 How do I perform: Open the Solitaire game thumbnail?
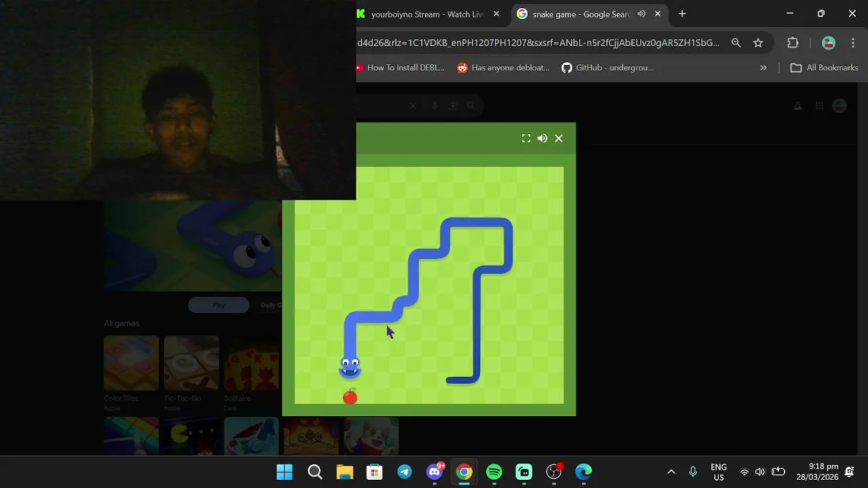251,363
